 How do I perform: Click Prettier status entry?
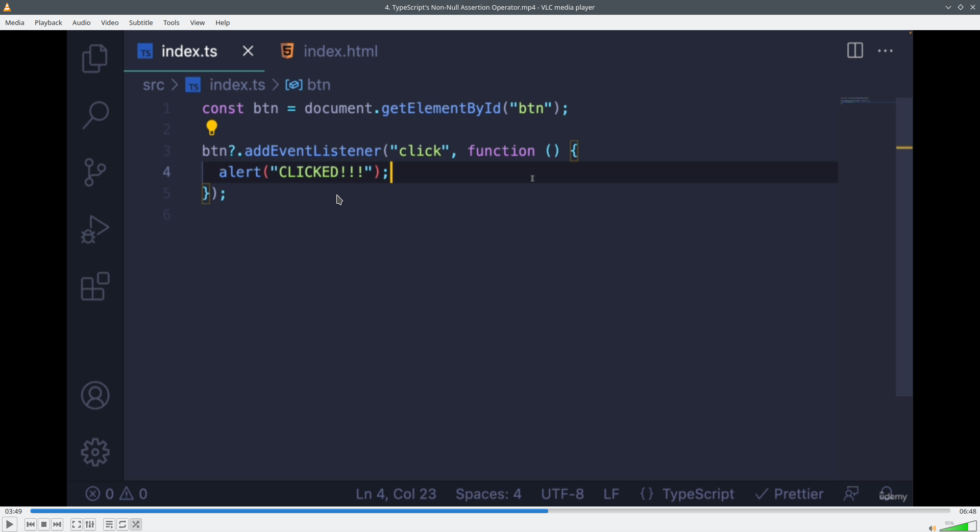pos(790,494)
